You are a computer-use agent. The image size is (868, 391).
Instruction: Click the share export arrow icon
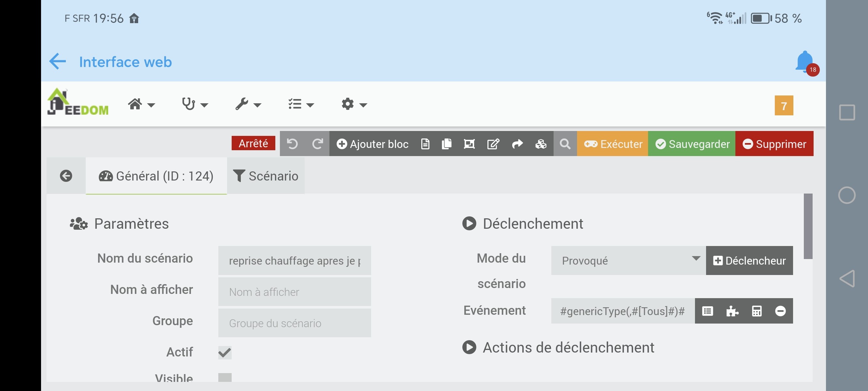pyautogui.click(x=517, y=144)
